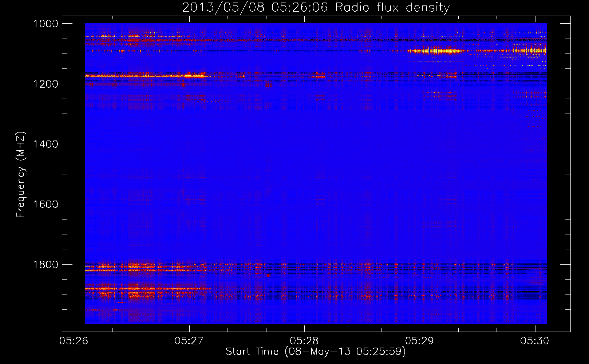Click the 05:27 time tick label
Image resolution: width=589 pixels, height=364 pixels.
[189, 341]
